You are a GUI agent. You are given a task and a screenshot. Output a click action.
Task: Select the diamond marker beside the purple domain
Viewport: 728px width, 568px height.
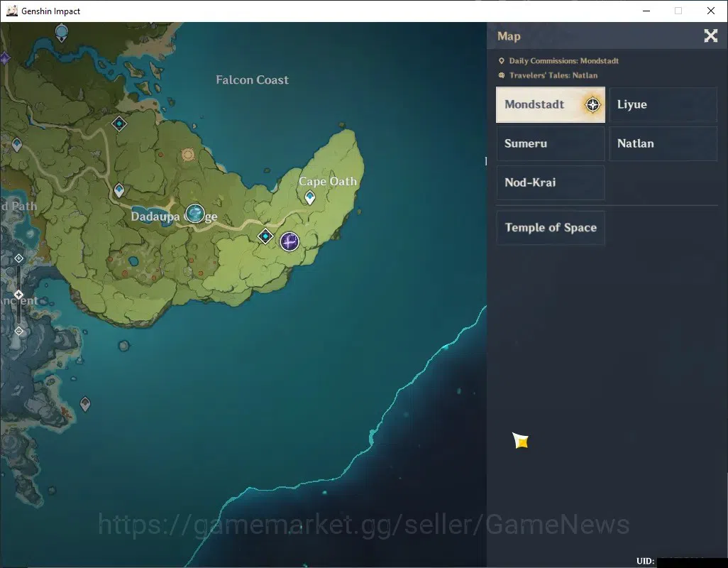tap(265, 236)
